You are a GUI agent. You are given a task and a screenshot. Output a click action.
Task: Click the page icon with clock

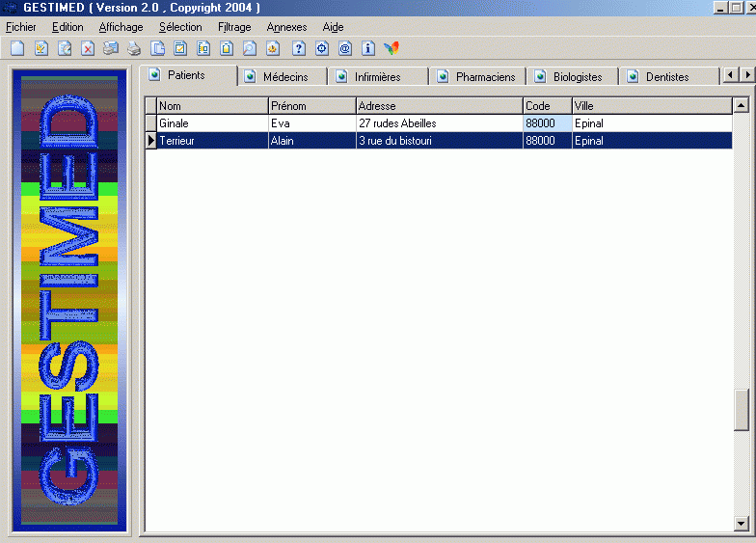[x=64, y=48]
